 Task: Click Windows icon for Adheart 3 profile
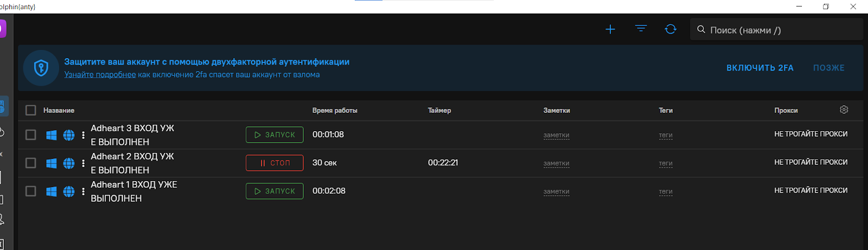[52, 135]
